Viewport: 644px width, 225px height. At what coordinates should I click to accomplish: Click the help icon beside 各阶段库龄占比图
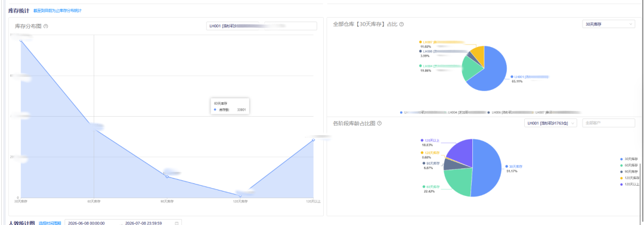(x=379, y=123)
